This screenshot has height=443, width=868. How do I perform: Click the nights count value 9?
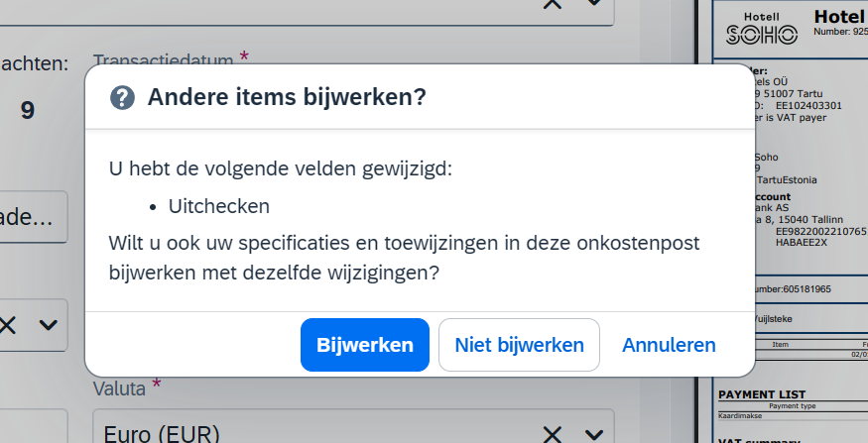tap(28, 111)
